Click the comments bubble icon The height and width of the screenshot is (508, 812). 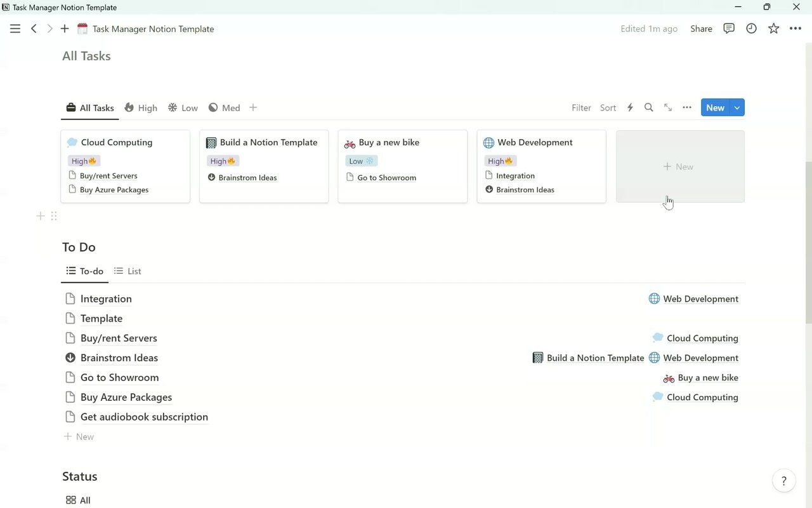click(728, 29)
